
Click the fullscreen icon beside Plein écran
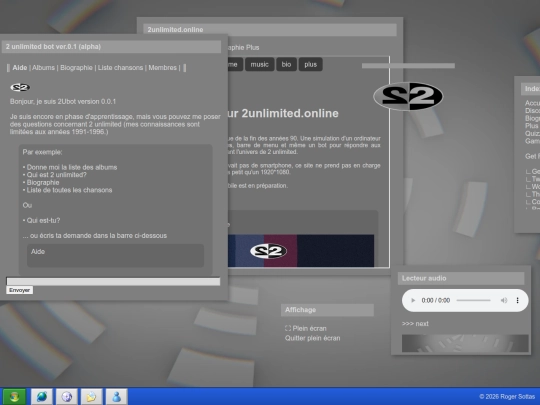click(x=288, y=328)
